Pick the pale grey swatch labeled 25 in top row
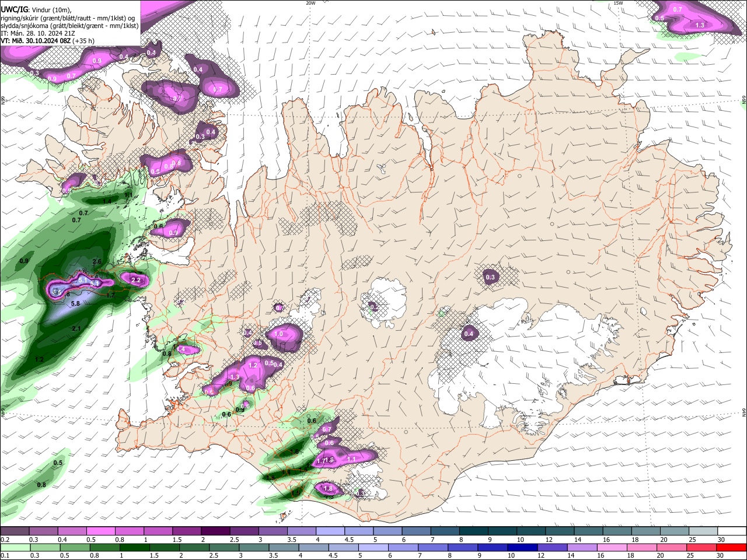The height and width of the screenshot is (560, 747). (703, 531)
